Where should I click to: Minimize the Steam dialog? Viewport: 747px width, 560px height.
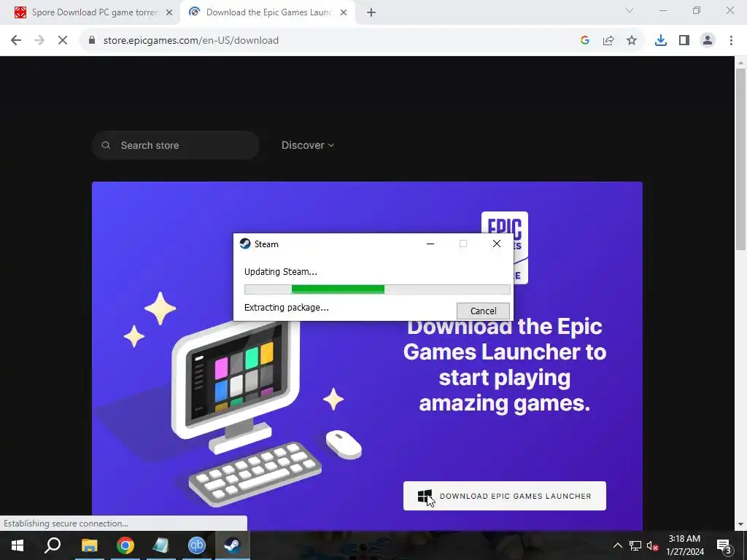tap(430, 244)
